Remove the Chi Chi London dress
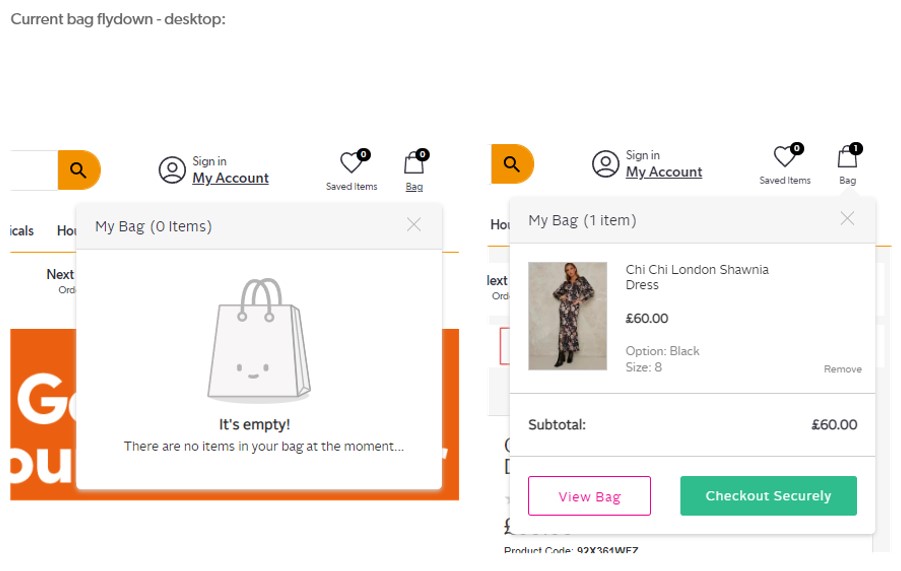Viewport: 901px width, 571px height. 842,369
